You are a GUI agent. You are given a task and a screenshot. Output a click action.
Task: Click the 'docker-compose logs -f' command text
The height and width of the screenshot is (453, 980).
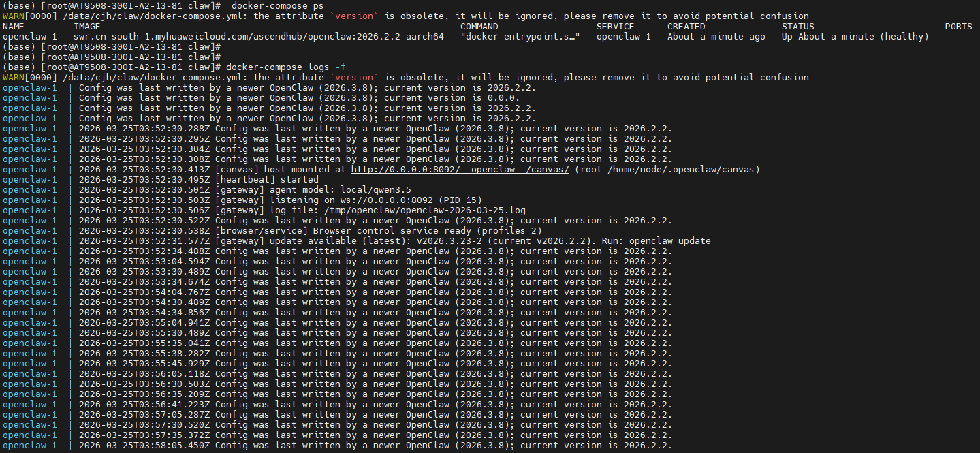[285, 67]
